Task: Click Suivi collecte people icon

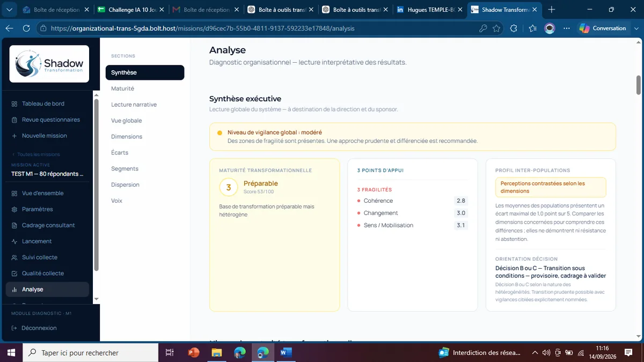Action: 14,258
